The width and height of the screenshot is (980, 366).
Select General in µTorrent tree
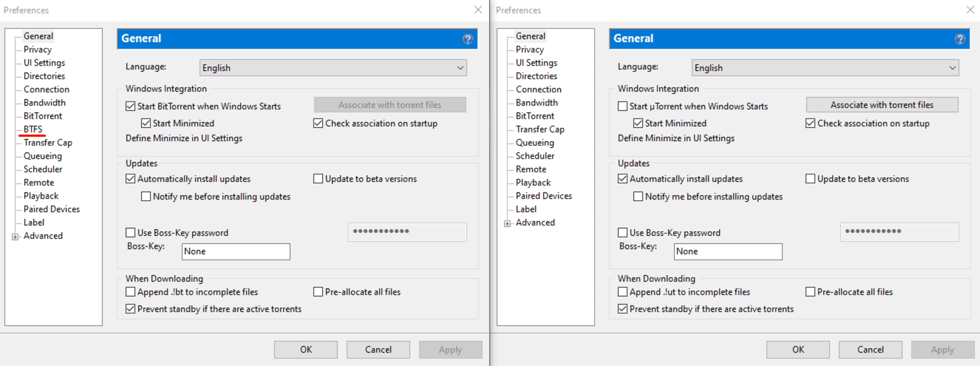(530, 36)
